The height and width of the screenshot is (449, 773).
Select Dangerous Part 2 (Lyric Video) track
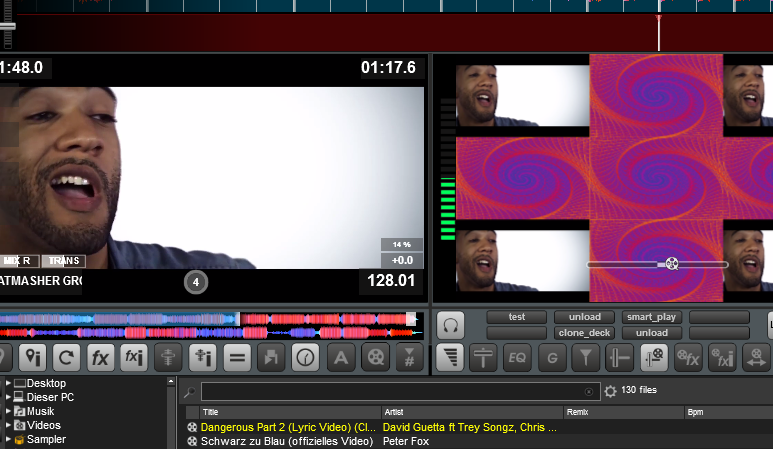288,427
